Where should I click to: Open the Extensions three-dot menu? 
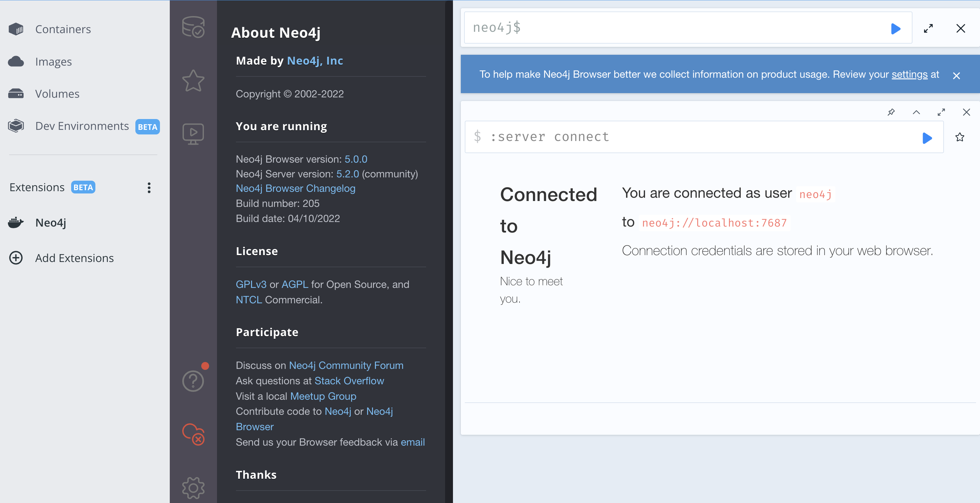point(149,188)
